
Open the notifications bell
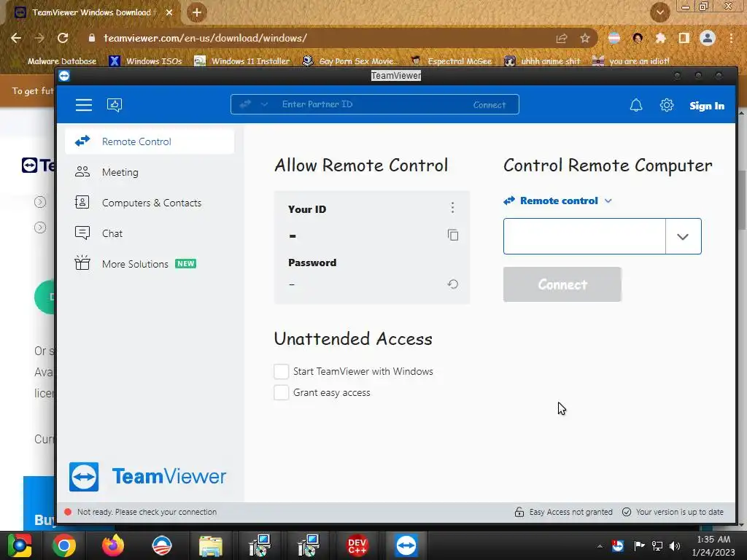click(x=636, y=105)
